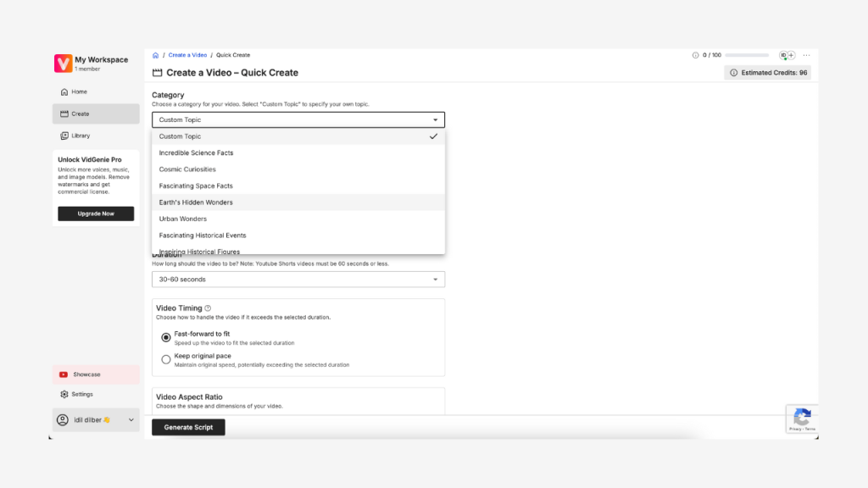Screen dimensions: 868x488
Task: Choose Earth's Hidden Wonders
Action: (x=298, y=202)
